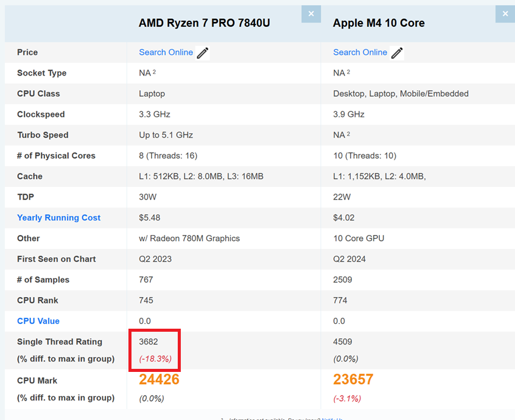Click the -3.1% CPU Mark difference

coord(347,399)
